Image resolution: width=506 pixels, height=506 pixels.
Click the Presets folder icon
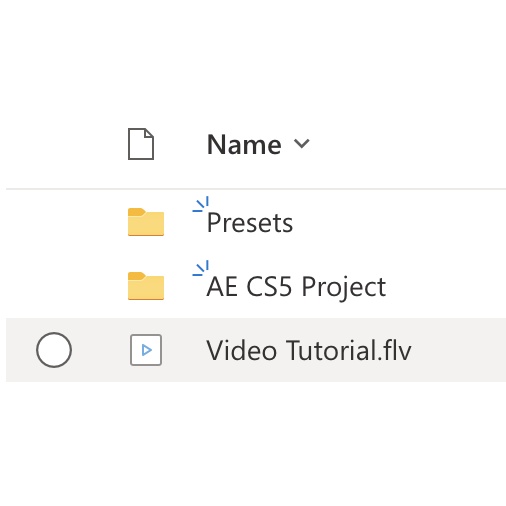coord(146,222)
